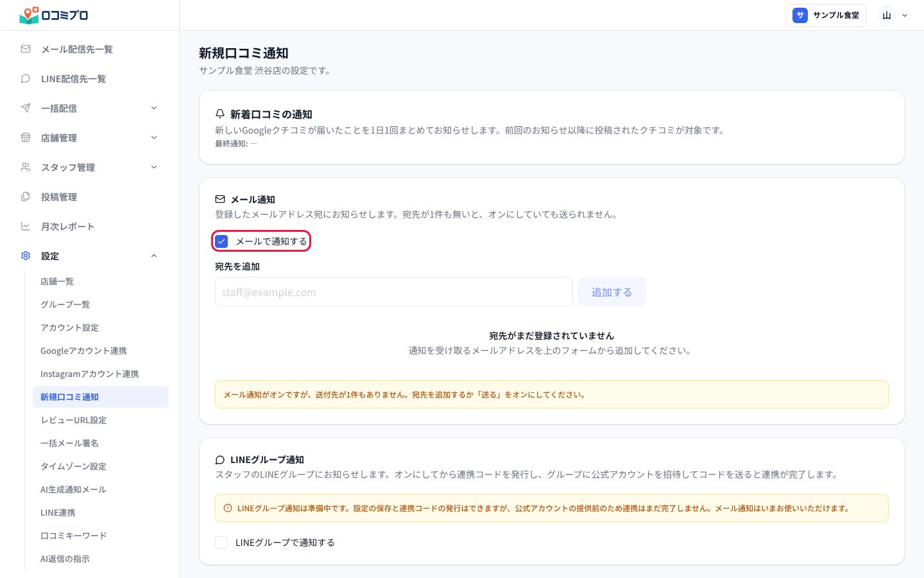The image size is (924, 578).
Task: Open 口コミキーワード settings page
Action: [101, 536]
